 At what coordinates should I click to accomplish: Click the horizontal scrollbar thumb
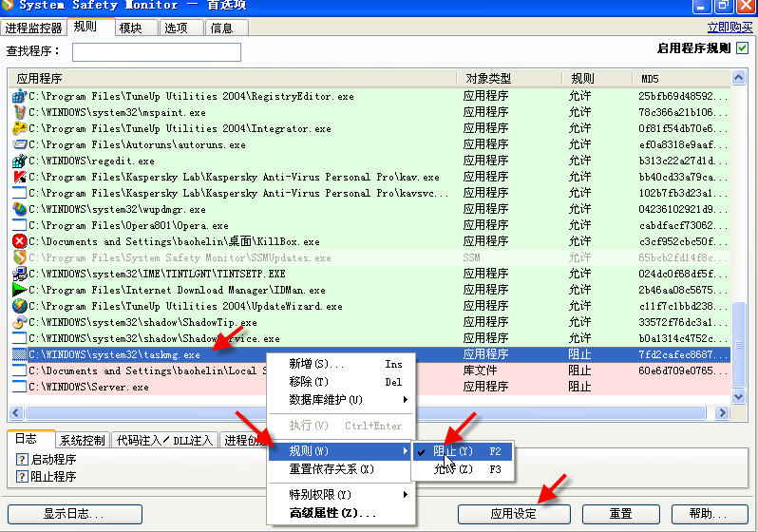tap(366, 412)
